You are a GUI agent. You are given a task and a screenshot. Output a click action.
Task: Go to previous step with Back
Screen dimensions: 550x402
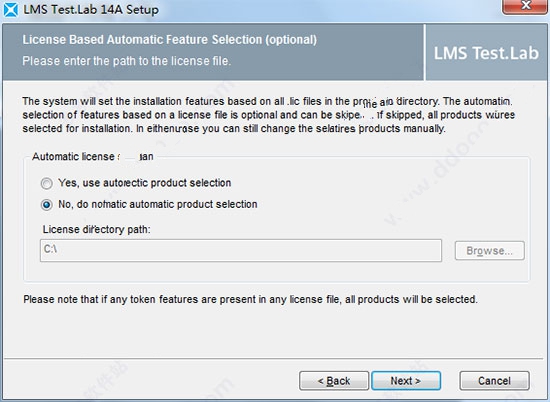[x=334, y=381]
